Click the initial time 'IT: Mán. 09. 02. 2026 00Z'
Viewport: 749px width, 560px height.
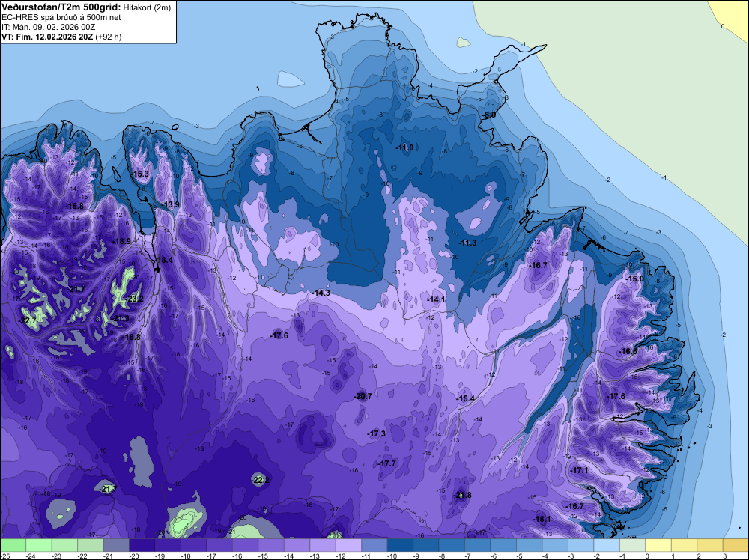pos(48,27)
